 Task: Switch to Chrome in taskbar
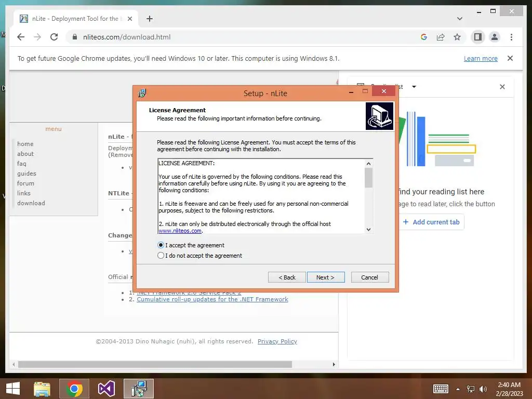(x=74, y=389)
